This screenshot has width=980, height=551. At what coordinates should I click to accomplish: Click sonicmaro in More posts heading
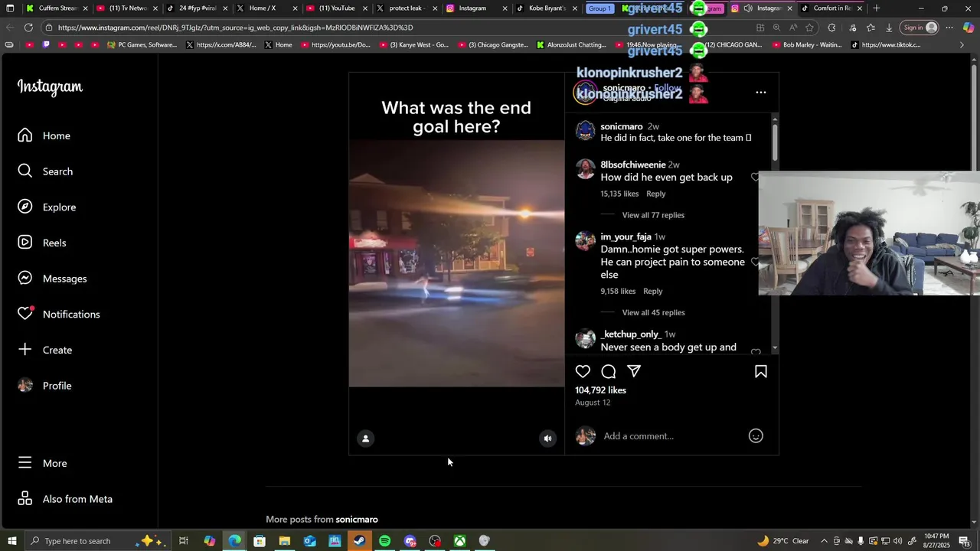click(357, 519)
